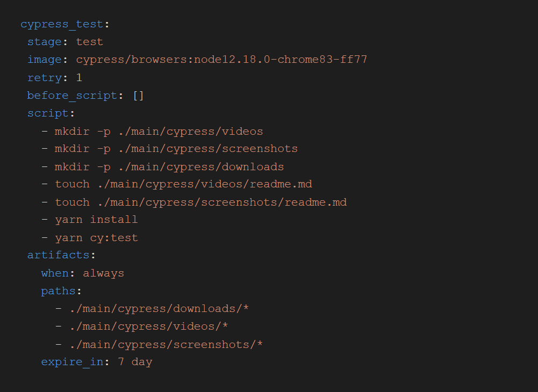Click the mkdir videos command line

click(159, 131)
